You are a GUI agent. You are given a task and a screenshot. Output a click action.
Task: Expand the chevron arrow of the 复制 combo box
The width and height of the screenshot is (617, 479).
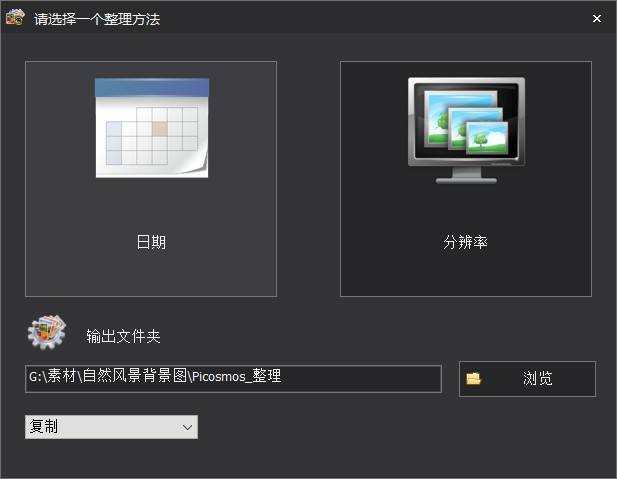point(187,427)
